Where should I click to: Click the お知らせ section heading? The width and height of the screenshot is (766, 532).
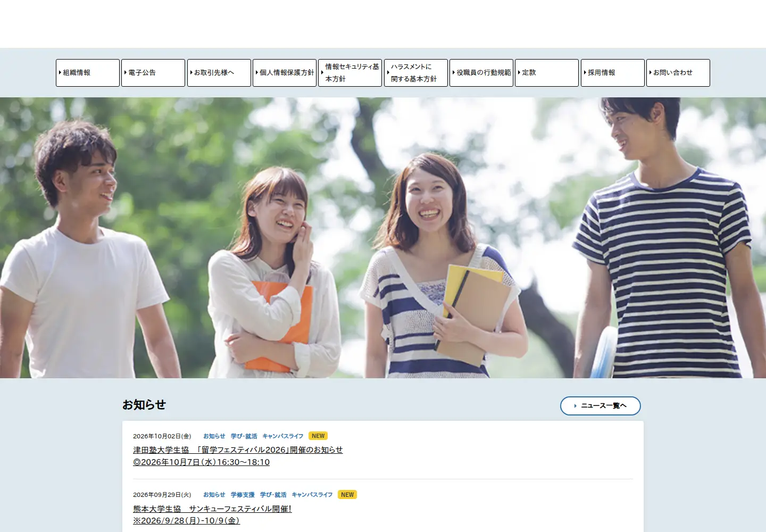pyautogui.click(x=144, y=405)
